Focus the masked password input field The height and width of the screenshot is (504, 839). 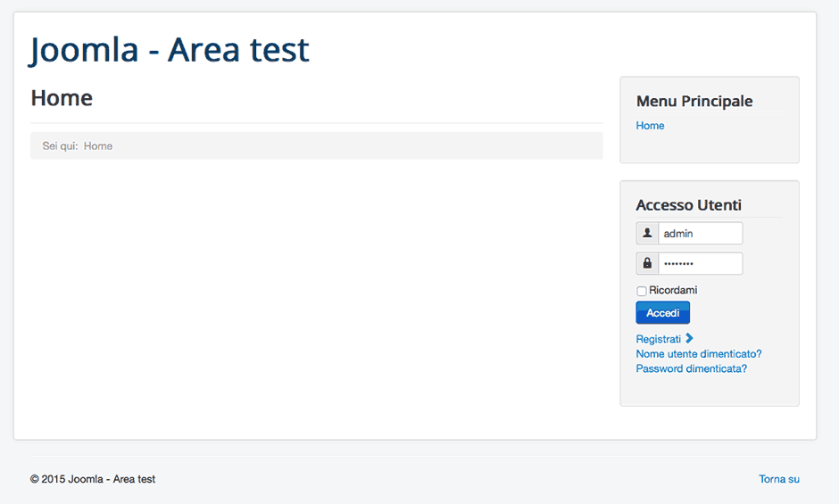pyautogui.click(x=700, y=264)
